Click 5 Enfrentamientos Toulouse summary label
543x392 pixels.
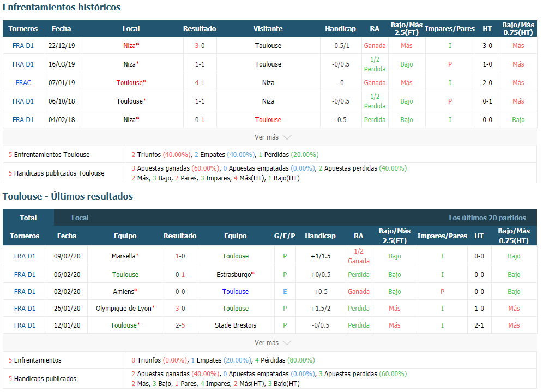[49, 154]
